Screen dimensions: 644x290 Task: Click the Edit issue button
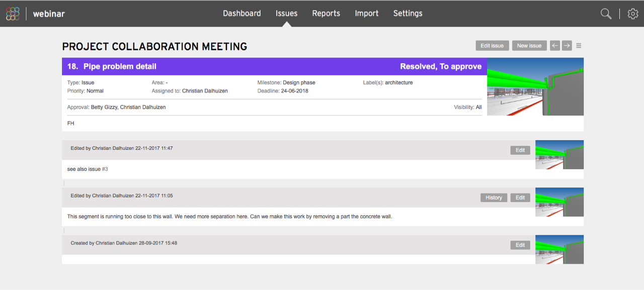click(492, 46)
